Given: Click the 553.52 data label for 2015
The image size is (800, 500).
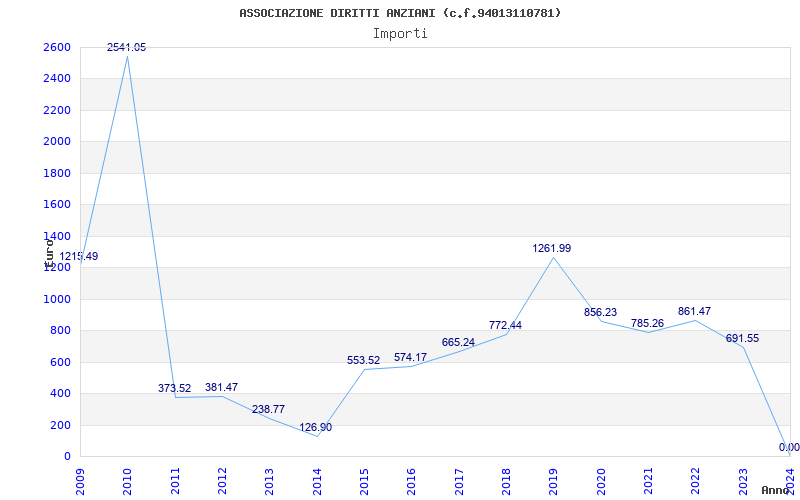Looking at the screenshot, I should pos(363,360).
